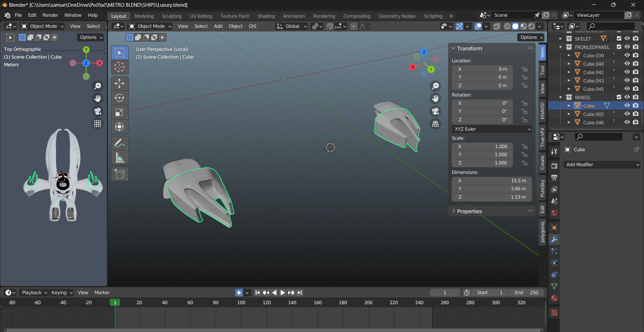Choose the Move tool
Screen dimensions: 644x332
120,83
